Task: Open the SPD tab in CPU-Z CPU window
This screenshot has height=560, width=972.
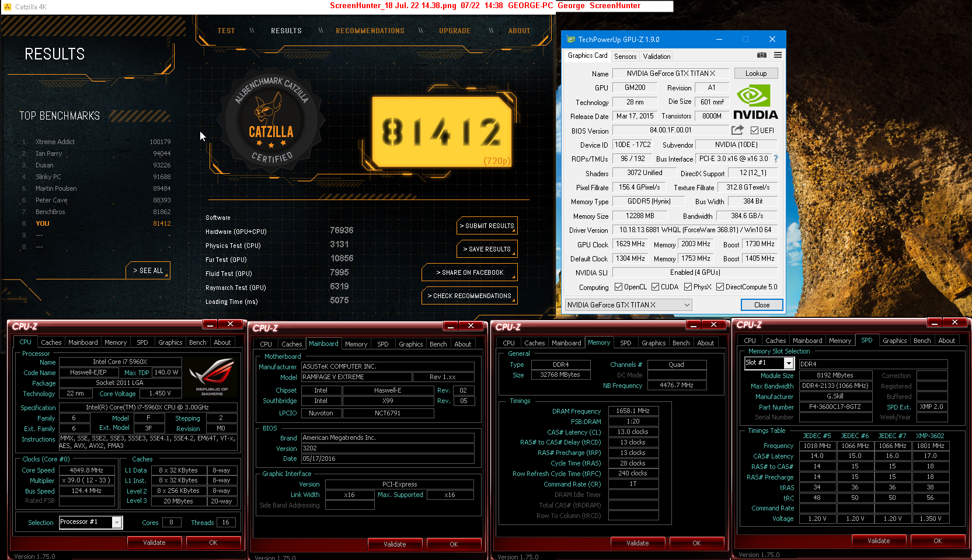Action: click(x=142, y=342)
